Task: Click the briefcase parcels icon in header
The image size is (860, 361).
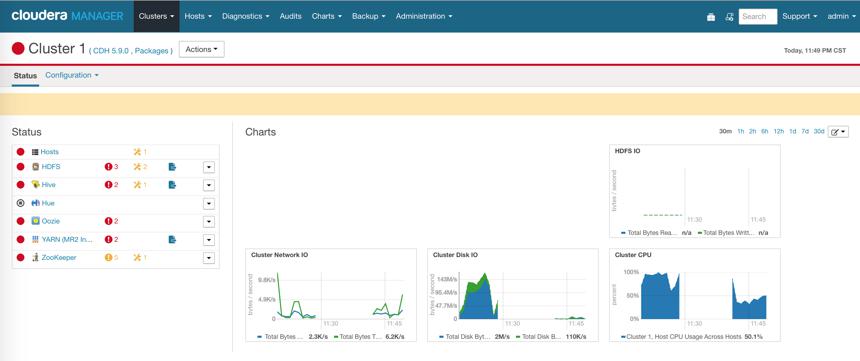Action: point(711,17)
